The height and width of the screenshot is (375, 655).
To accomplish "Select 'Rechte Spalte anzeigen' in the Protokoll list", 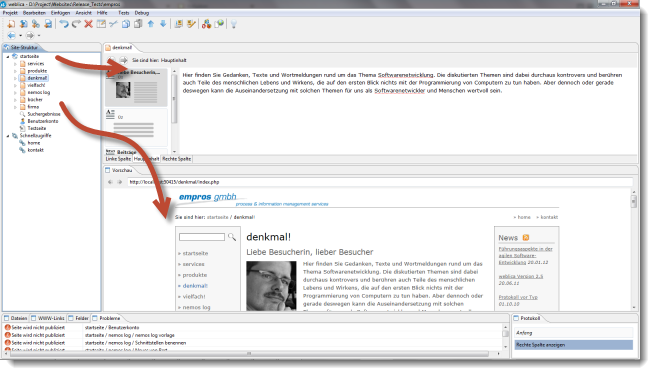I will (x=574, y=345).
